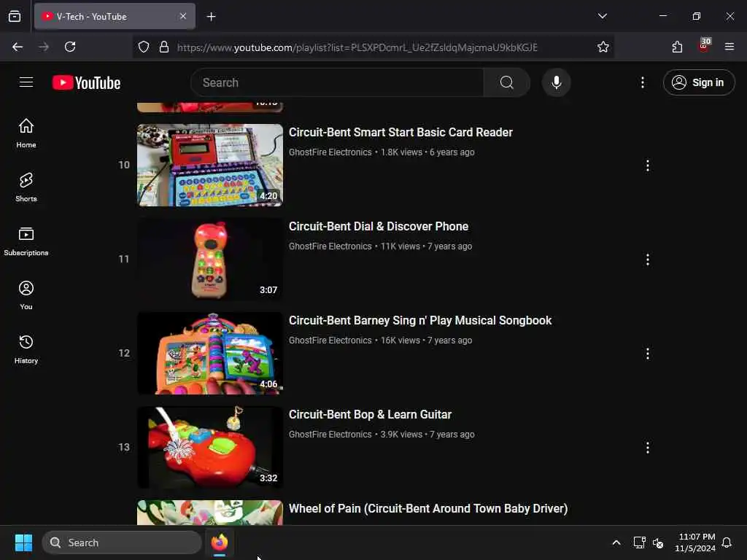Click Barney Musical Songbook thumbnail
Screen dimensions: 747x560
pyautogui.click(x=209, y=353)
